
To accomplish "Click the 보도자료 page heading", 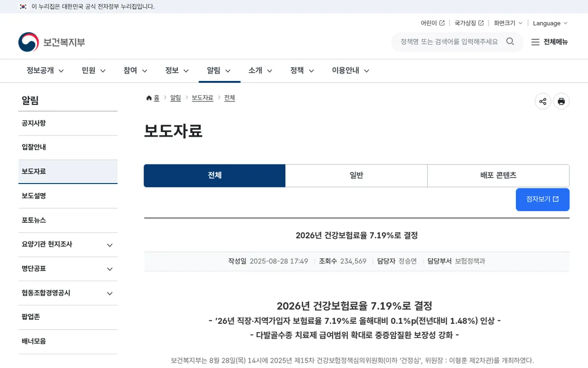I will 173,131.
